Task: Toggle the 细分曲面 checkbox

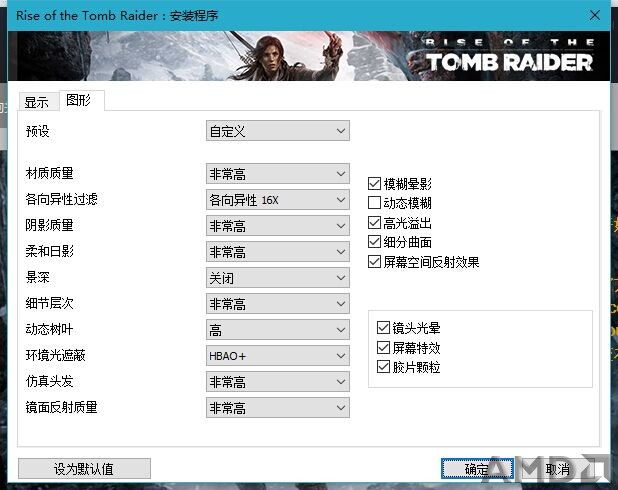Action: pyautogui.click(x=374, y=242)
